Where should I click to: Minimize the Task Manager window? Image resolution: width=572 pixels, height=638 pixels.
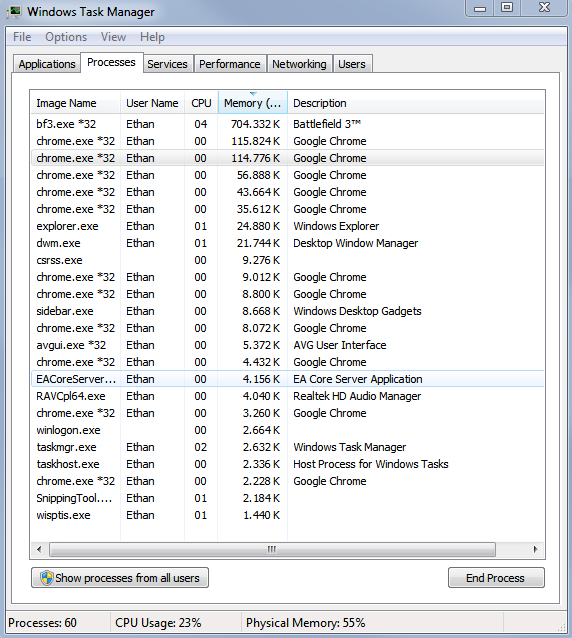[480, 8]
